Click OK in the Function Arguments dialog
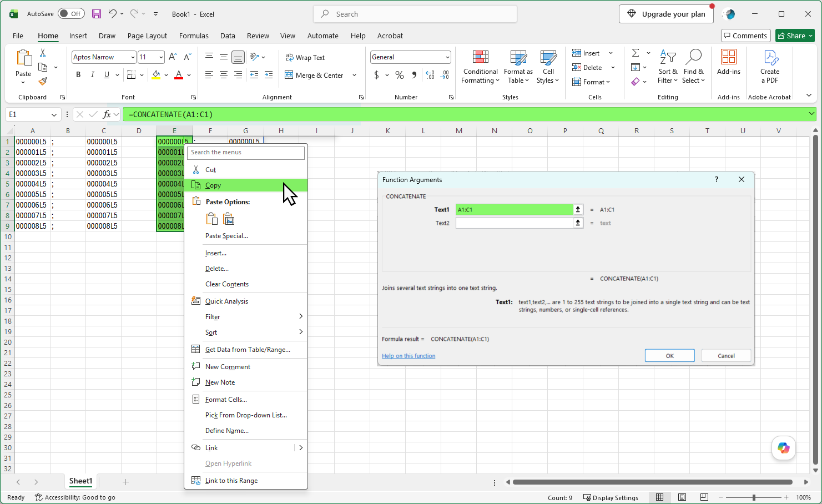 [x=670, y=356]
